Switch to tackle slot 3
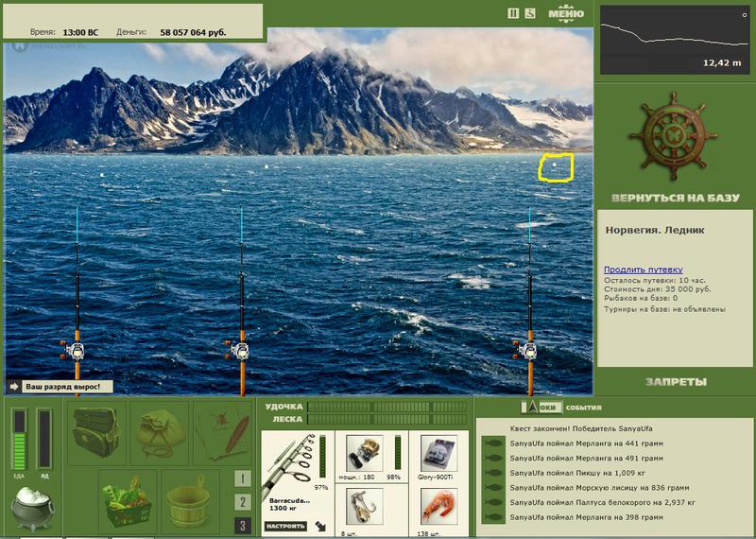The image size is (756, 539). coord(243,526)
